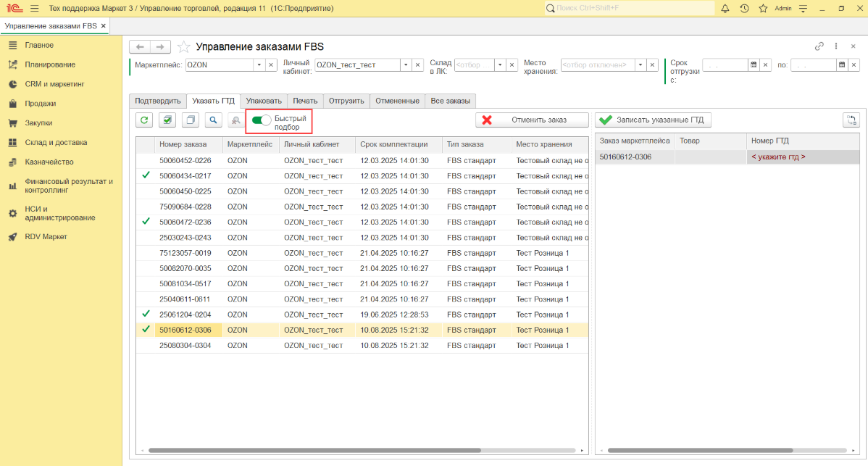This screenshot has height=466, width=868.
Task: Click the select all orders icon
Action: point(168,120)
